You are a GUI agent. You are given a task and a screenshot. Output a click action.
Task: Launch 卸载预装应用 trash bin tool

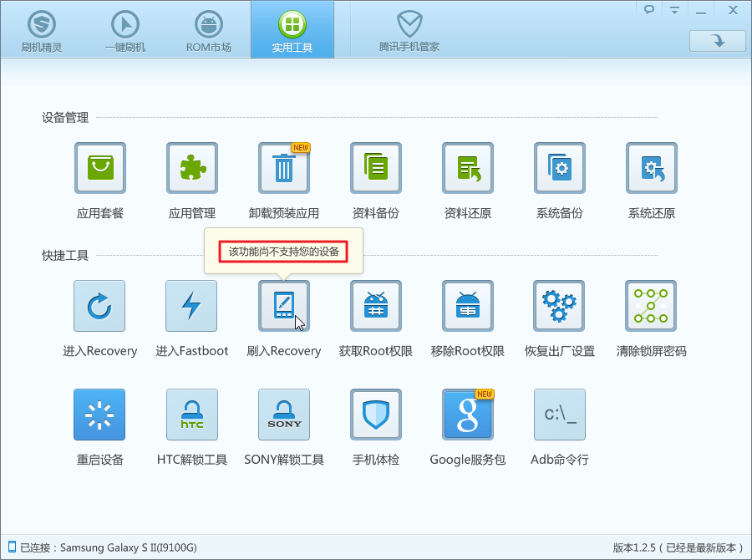[284, 168]
